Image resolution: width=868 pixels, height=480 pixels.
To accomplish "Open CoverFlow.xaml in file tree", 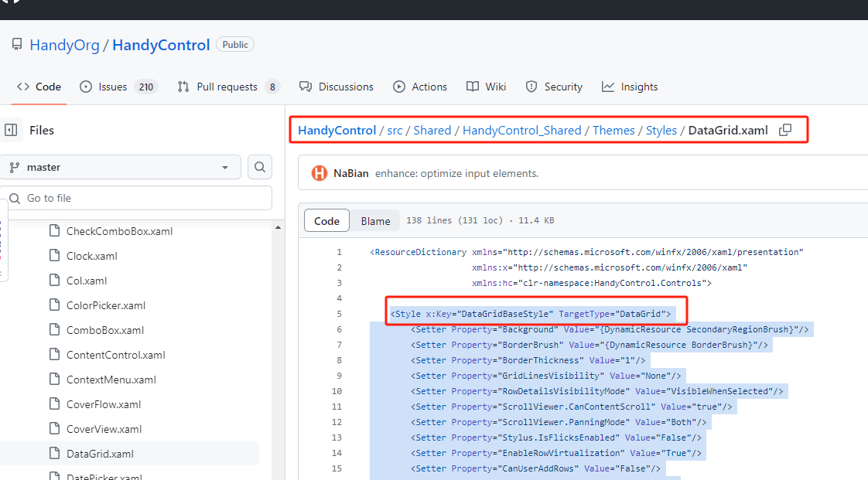I will pos(104,404).
